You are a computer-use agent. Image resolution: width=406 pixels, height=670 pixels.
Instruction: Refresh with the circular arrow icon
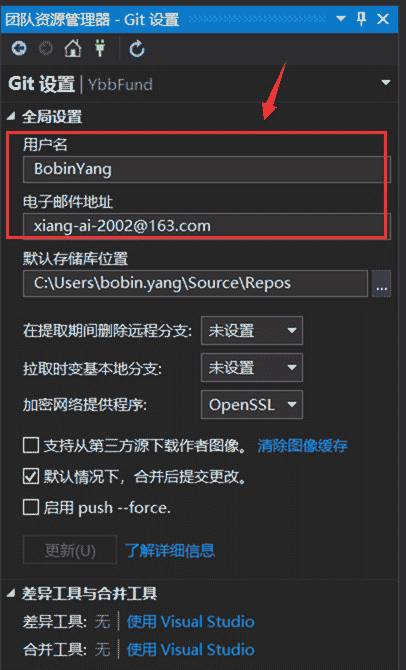click(137, 49)
